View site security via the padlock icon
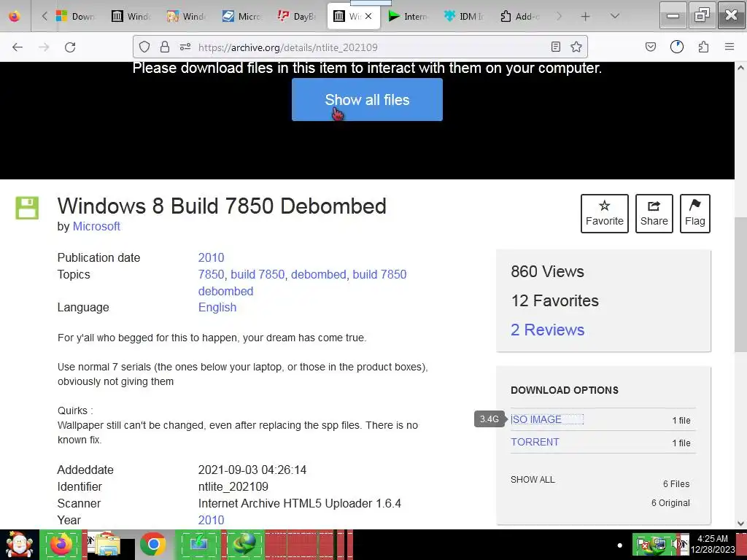747x560 pixels. (165, 47)
